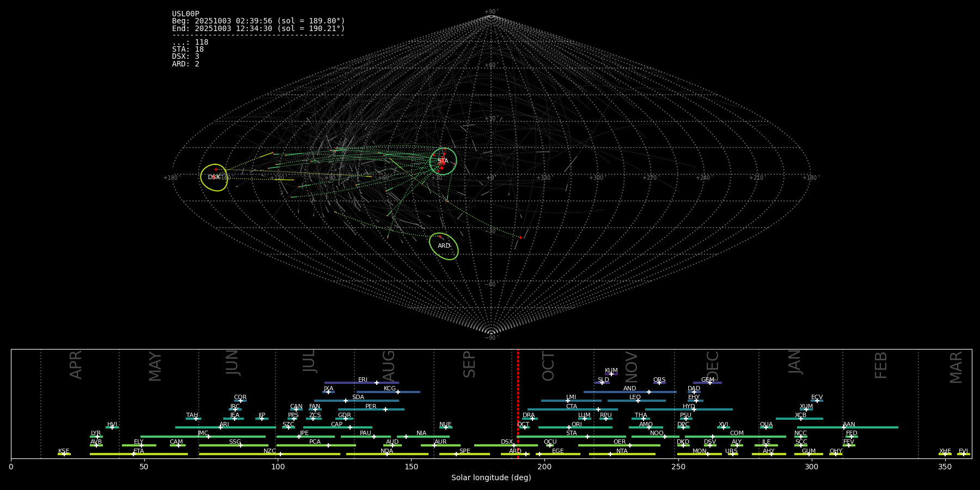
Task: Click the 200 tick on solar longitude axis
Action: coord(544,467)
